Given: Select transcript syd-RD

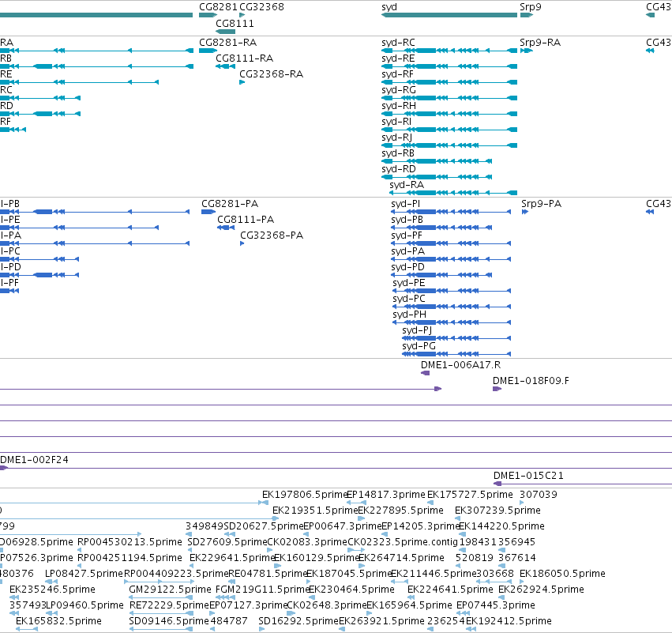Looking at the screenshot, I should (399, 169).
